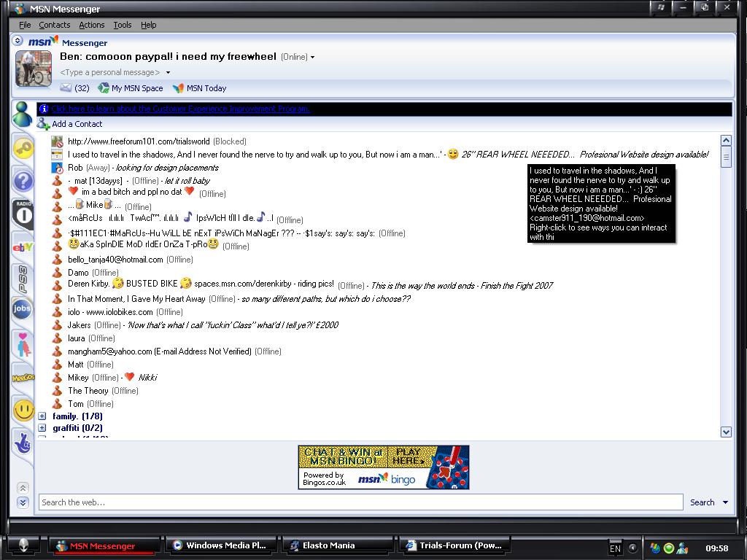Click the Search button
Screen dimensions: 747x560
703,502
